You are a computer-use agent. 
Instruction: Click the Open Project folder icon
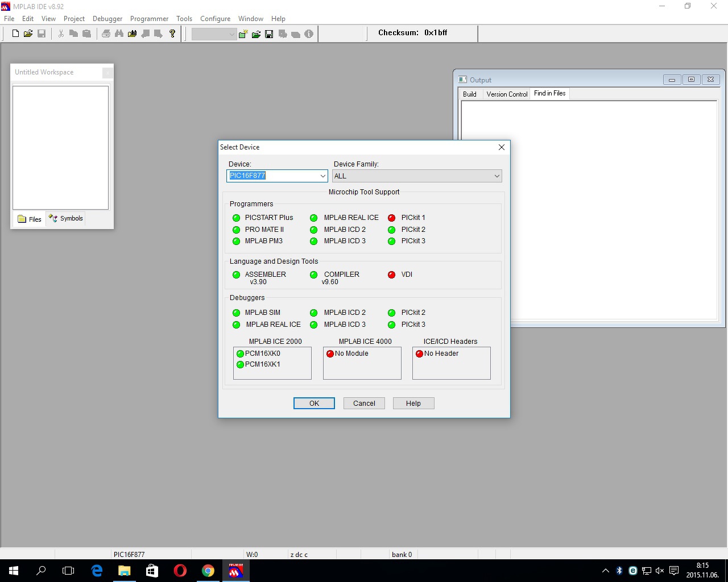coord(256,34)
